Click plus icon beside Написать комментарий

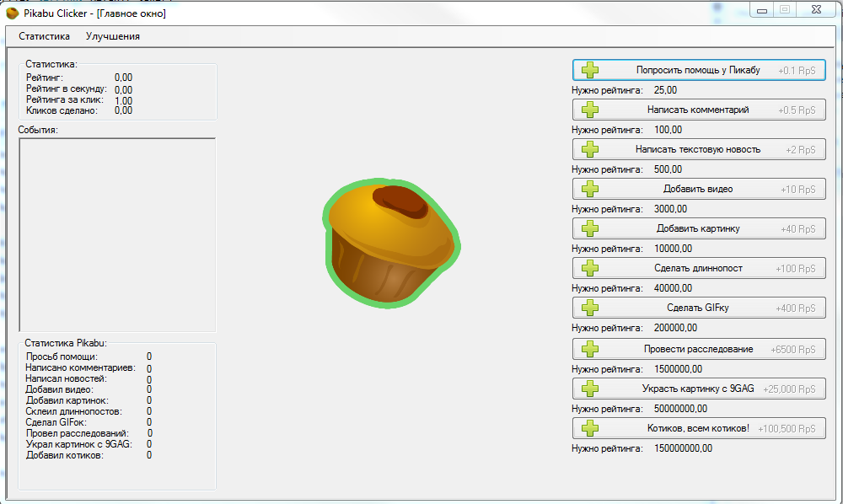click(x=590, y=110)
